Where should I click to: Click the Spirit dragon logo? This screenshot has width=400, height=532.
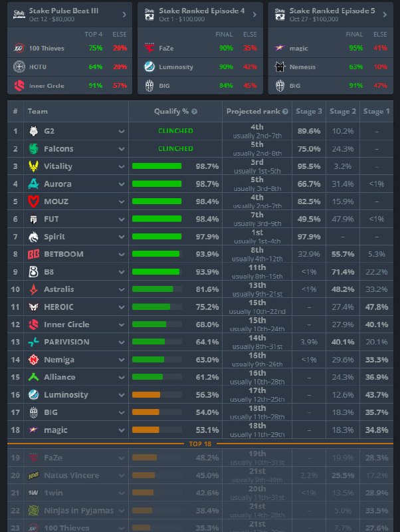point(33,237)
